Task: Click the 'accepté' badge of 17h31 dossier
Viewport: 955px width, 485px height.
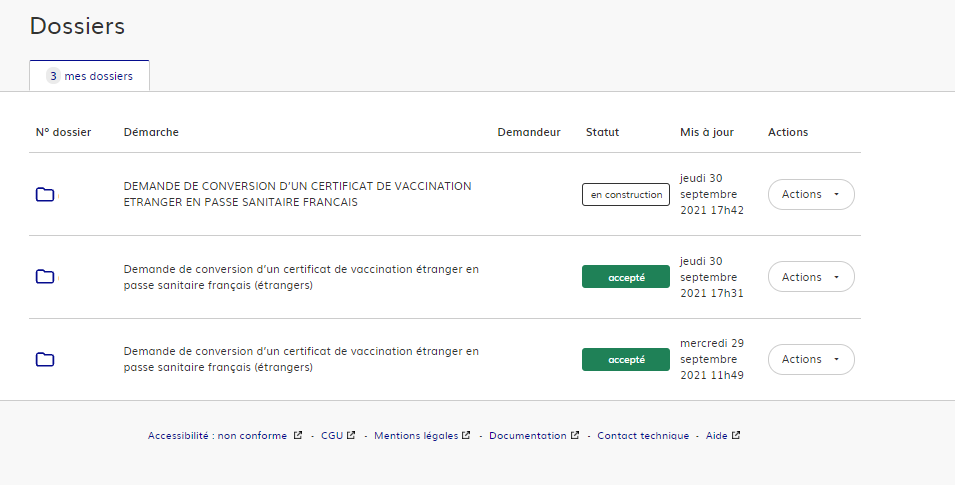Action: click(625, 278)
